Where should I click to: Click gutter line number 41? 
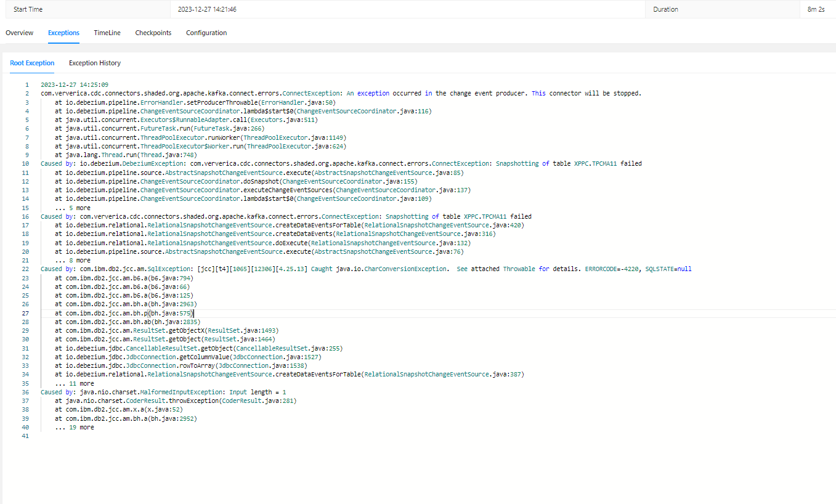click(25, 436)
